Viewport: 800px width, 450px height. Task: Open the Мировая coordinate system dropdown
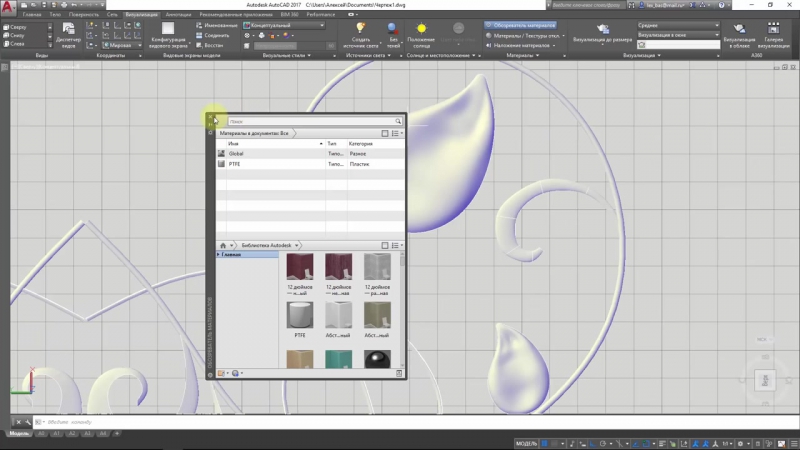(x=122, y=45)
